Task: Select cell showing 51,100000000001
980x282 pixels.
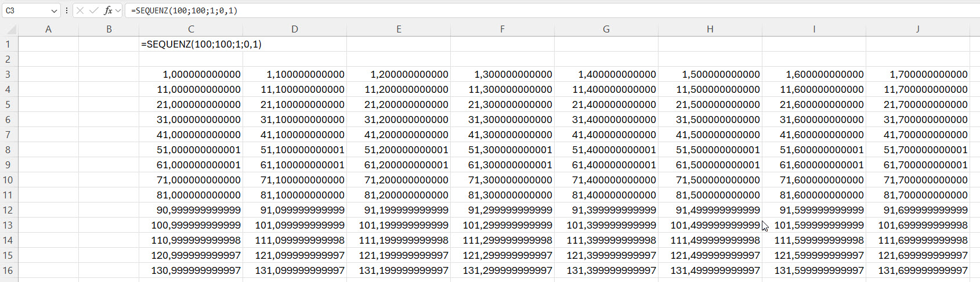Action: tap(295, 150)
